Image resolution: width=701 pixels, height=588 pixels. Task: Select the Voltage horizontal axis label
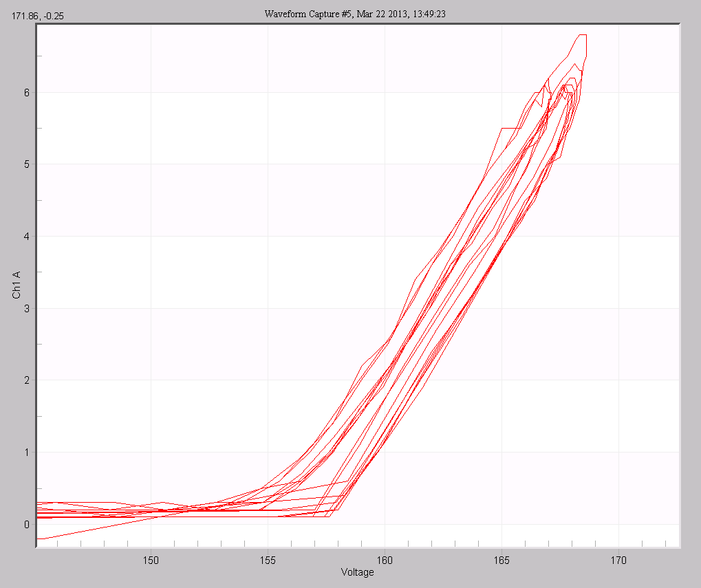pos(358,572)
